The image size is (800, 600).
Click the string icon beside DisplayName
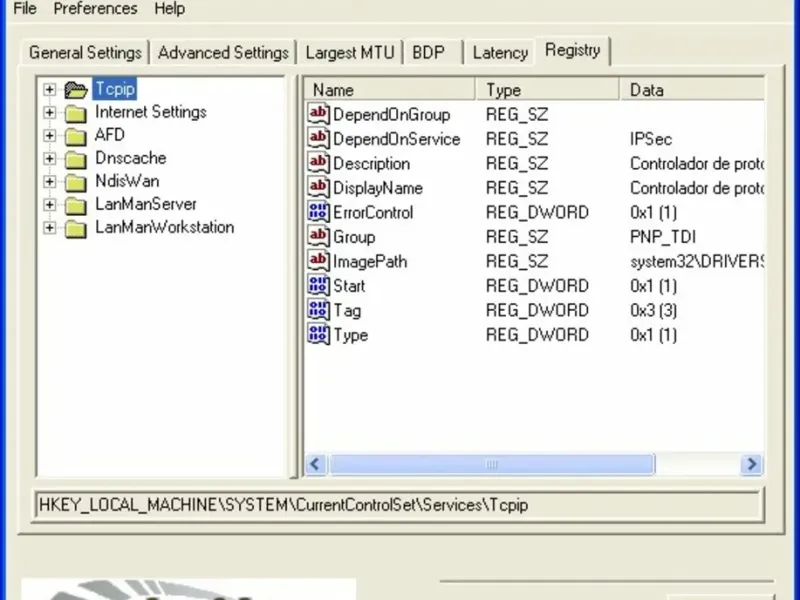coord(318,187)
